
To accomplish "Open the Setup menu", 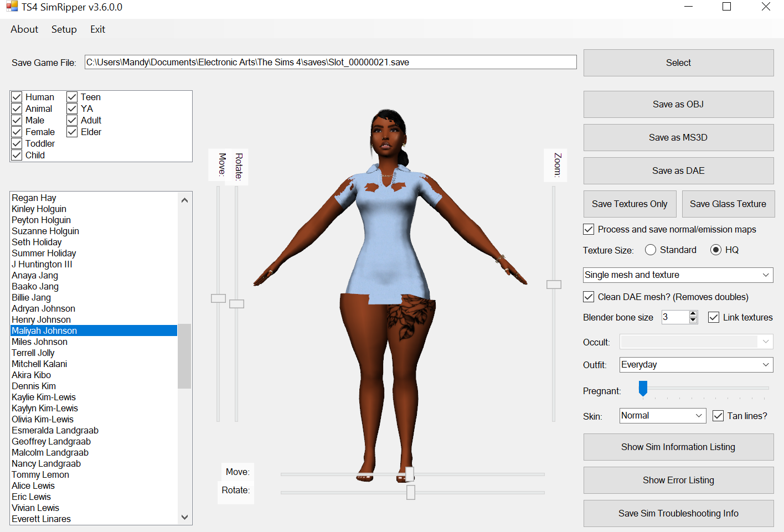I will point(64,29).
